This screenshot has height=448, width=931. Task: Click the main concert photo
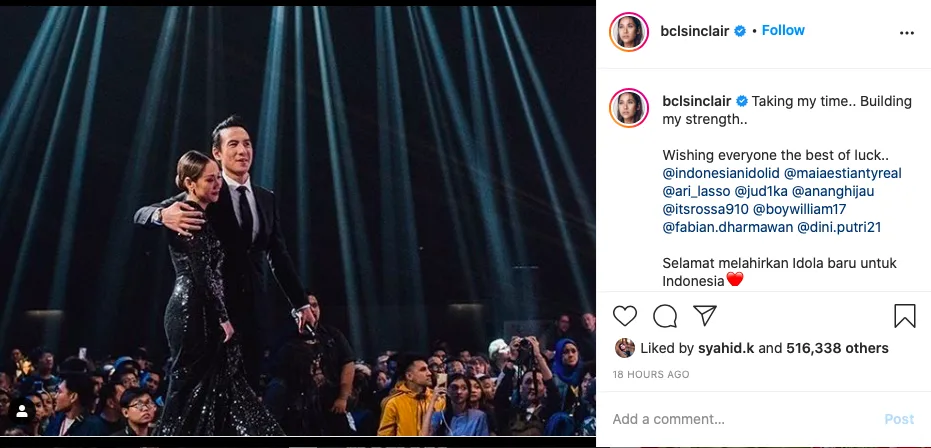coord(298,220)
